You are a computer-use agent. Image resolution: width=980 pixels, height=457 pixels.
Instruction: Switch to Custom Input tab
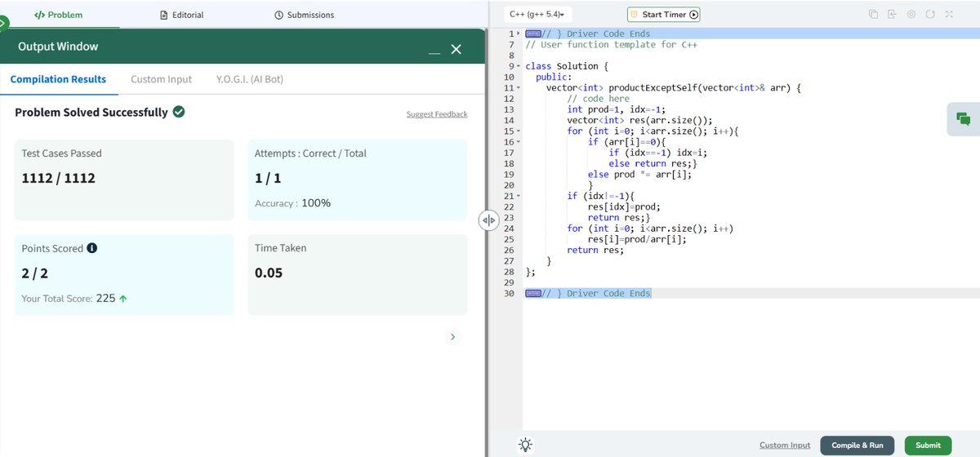click(162, 79)
